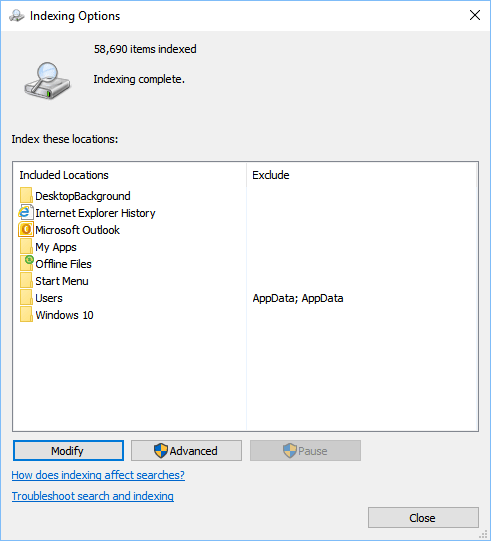491x541 pixels.
Task: Open Advanced indexing options
Action: pos(186,451)
